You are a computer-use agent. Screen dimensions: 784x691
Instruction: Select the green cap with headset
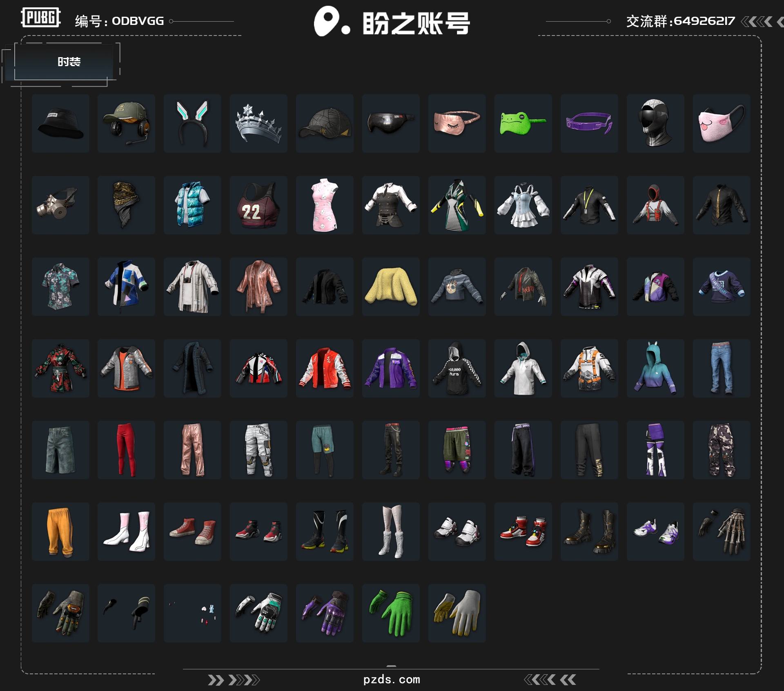(127, 123)
